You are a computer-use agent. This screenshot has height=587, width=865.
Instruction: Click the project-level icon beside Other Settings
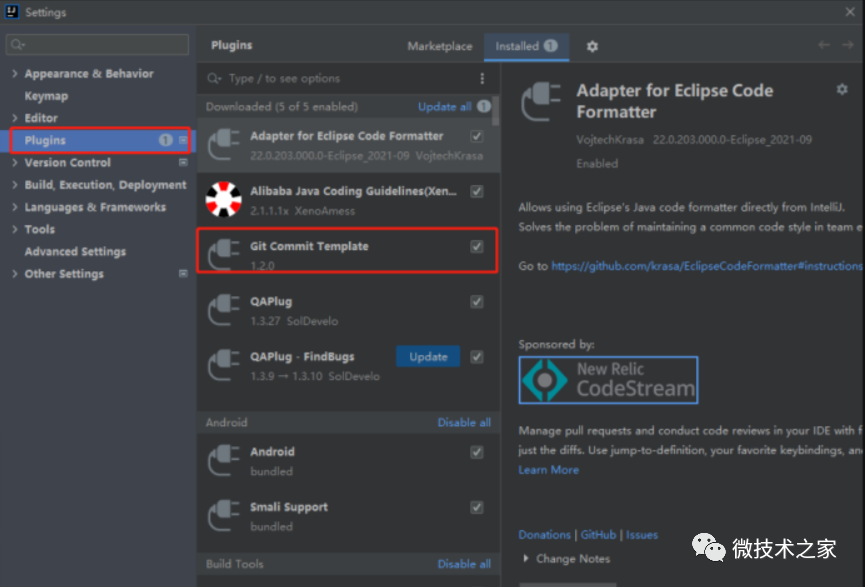coord(183,274)
